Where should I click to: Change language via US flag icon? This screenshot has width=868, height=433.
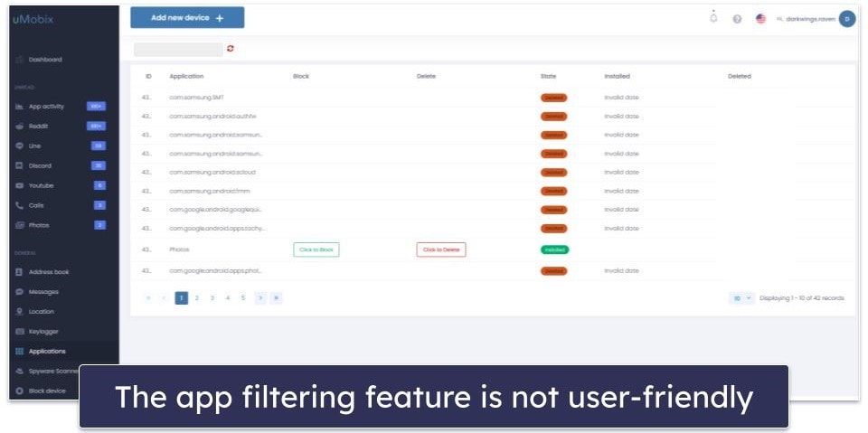coord(760,19)
